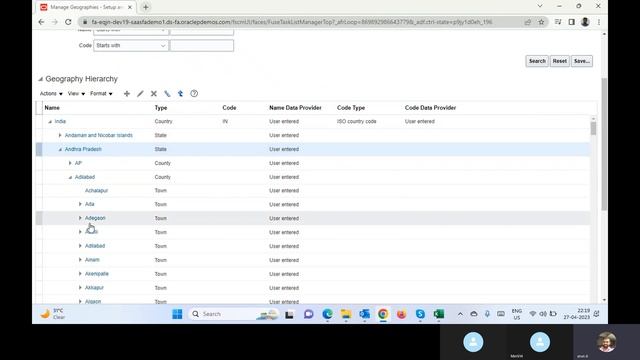This screenshot has width=640, height=360.
Task: Open the India geography link
Action: [60, 121]
